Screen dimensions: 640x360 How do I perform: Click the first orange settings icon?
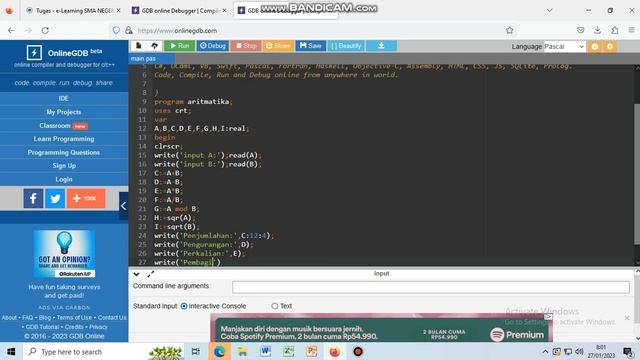(x=595, y=47)
